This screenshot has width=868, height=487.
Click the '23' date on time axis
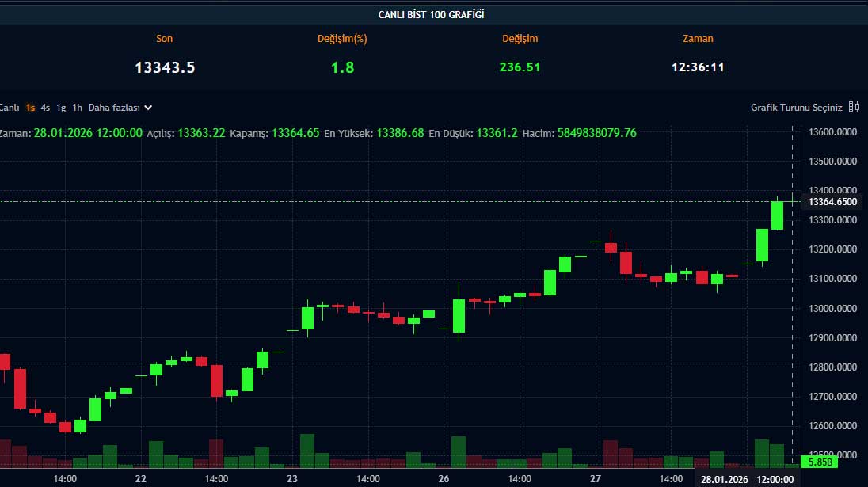[x=292, y=479]
